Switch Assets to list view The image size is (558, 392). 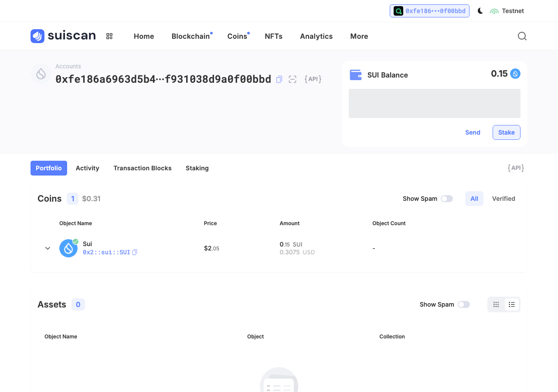click(x=512, y=304)
